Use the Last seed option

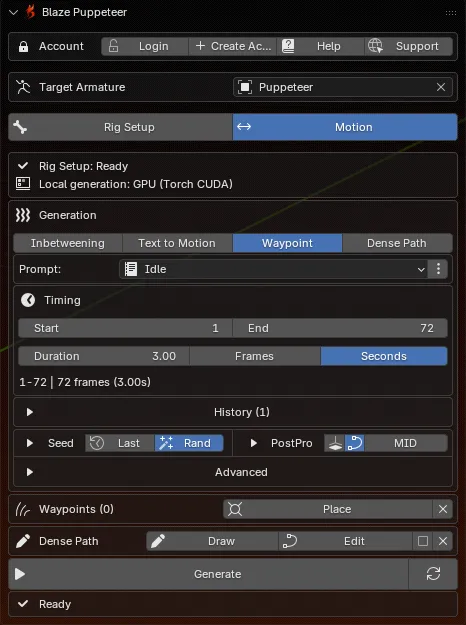[120, 443]
